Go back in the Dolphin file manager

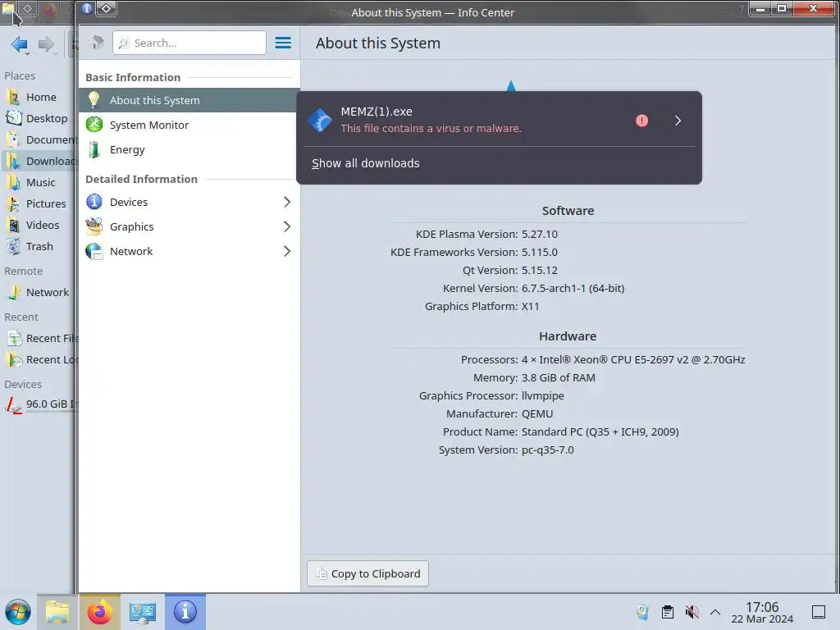tap(20, 44)
